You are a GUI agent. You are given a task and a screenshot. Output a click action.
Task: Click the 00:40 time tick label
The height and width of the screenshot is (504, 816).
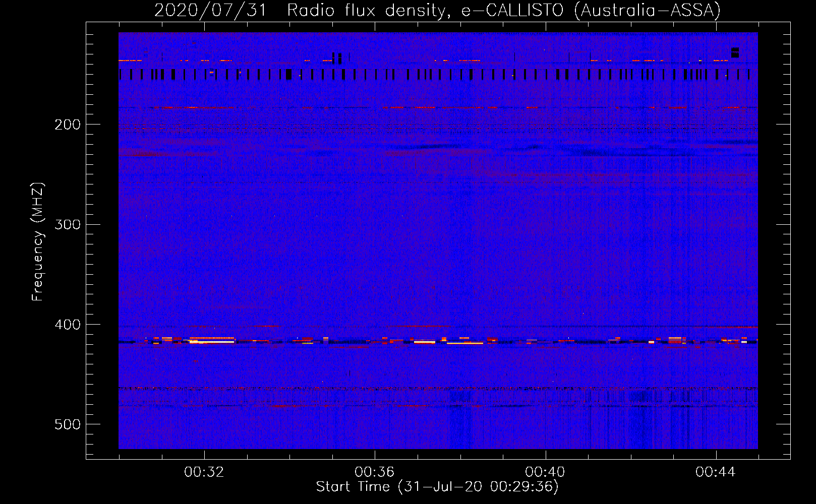[x=545, y=472]
